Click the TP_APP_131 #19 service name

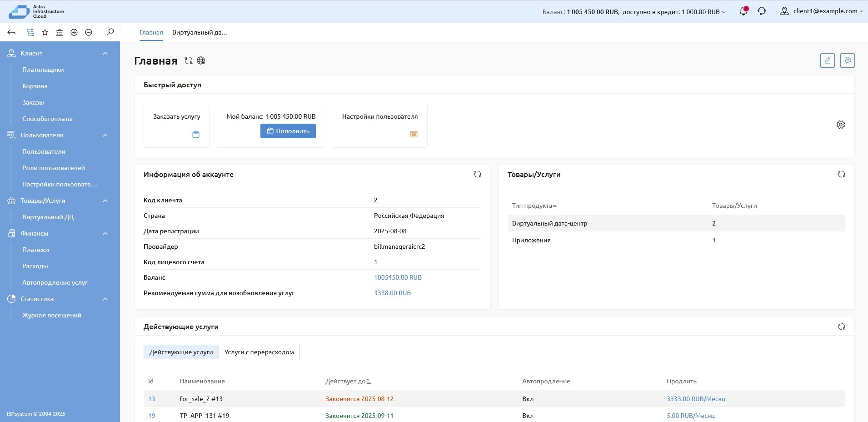pyautogui.click(x=205, y=416)
